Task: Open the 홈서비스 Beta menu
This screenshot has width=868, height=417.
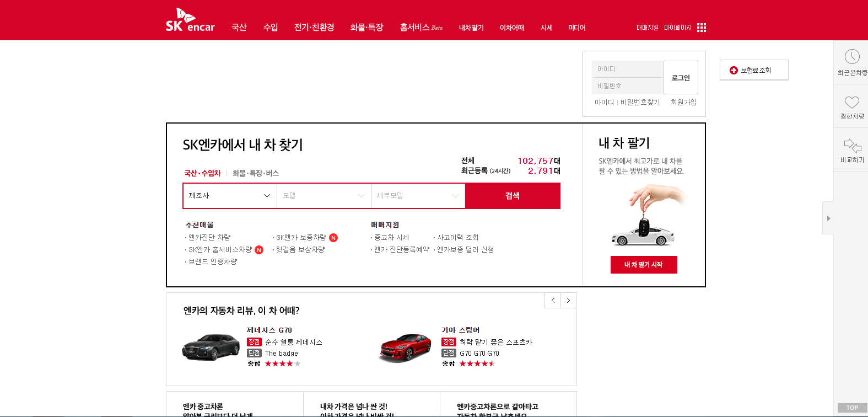Action: 421,27
